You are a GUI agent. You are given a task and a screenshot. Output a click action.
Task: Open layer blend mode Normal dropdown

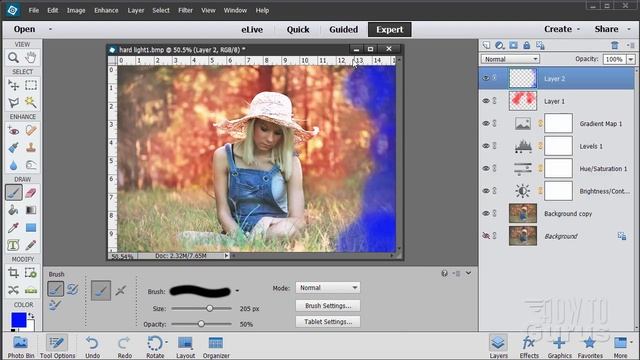510,59
